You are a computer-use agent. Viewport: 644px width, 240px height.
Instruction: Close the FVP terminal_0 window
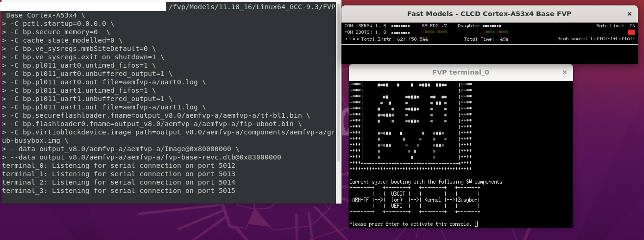pos(565,72)
